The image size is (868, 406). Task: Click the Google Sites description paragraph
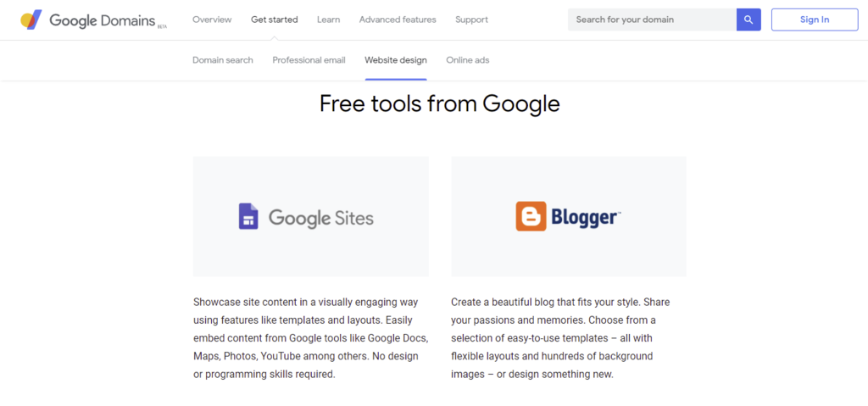tap(310, 337)
